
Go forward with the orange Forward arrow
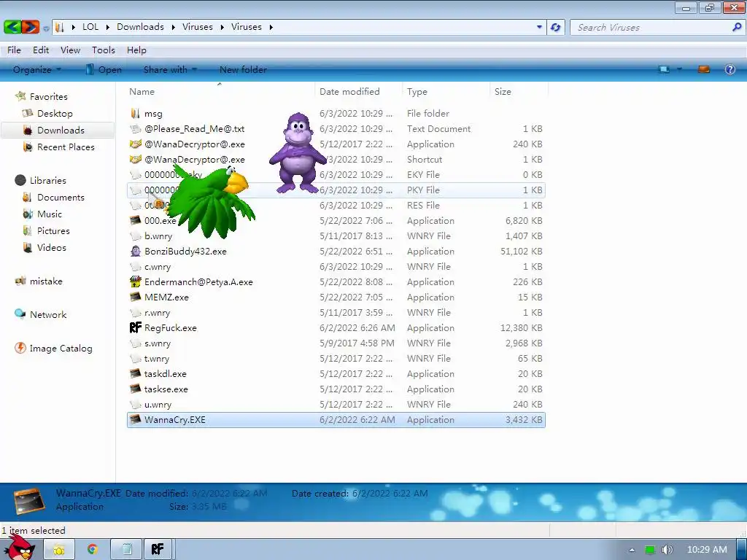30,27
